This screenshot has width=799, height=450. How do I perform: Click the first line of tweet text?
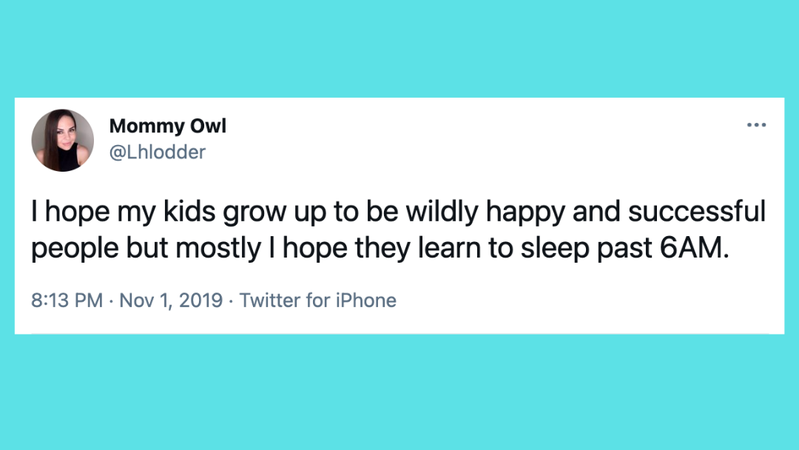398,212
